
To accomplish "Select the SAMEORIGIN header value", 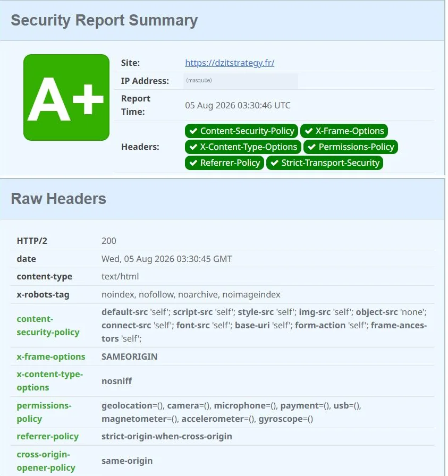I will tap(129, 356).
